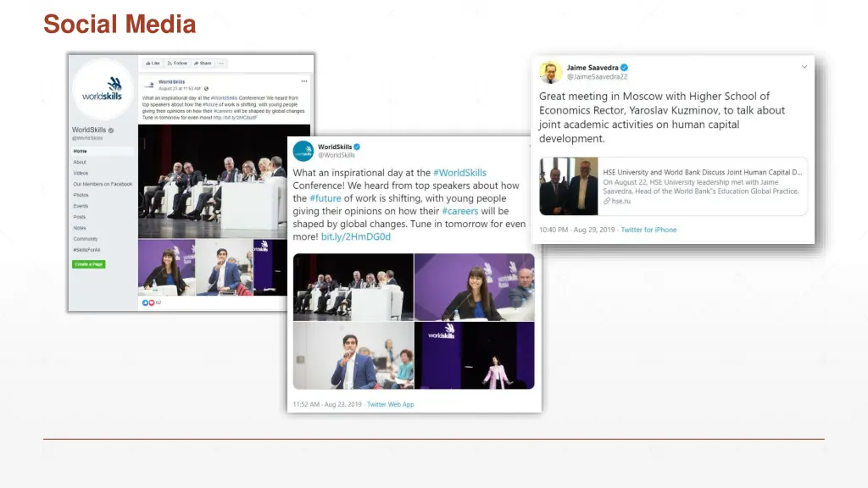
Task: Click the WorldSkills logo on the Facebook page
Action: [x=103, y=90]
